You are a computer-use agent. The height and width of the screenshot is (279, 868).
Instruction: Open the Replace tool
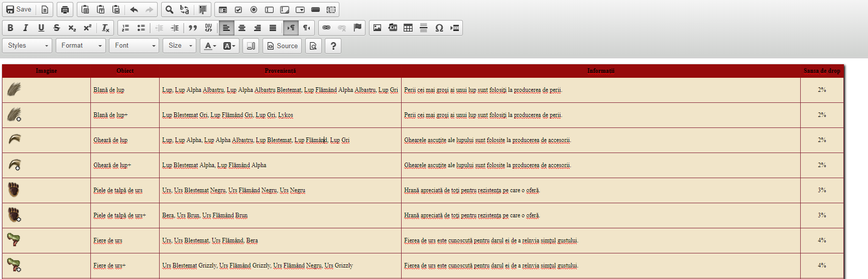185,10
